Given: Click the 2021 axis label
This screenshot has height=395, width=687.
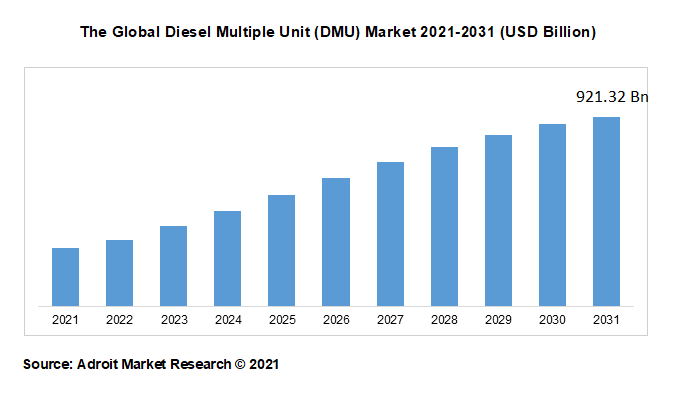Looking at the screenshot, I should coord(65,320).
